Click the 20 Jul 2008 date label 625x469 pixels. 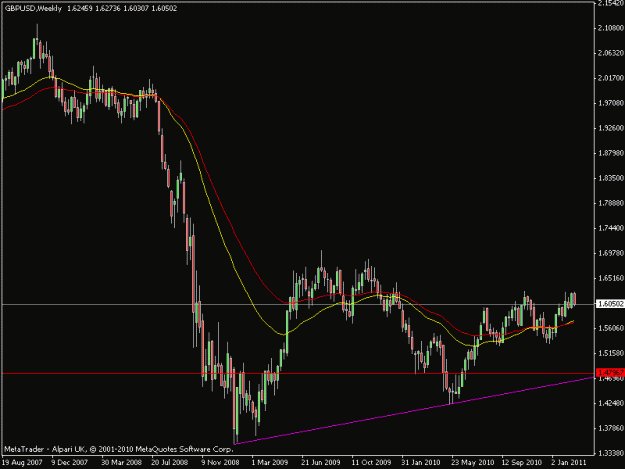pyautogui.click(x=169, y=463)
